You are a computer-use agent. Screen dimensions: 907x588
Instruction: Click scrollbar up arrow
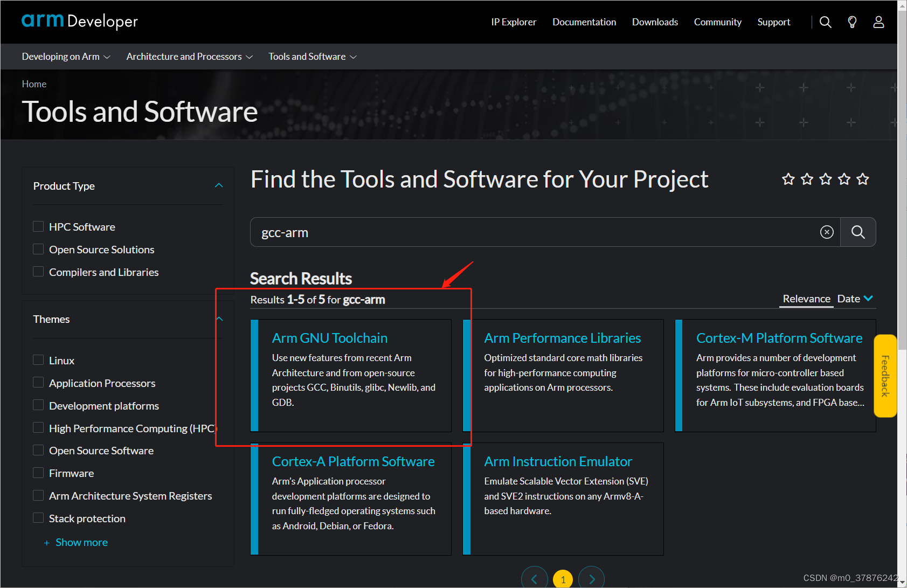pyautogui.click(x=902, y=5)
